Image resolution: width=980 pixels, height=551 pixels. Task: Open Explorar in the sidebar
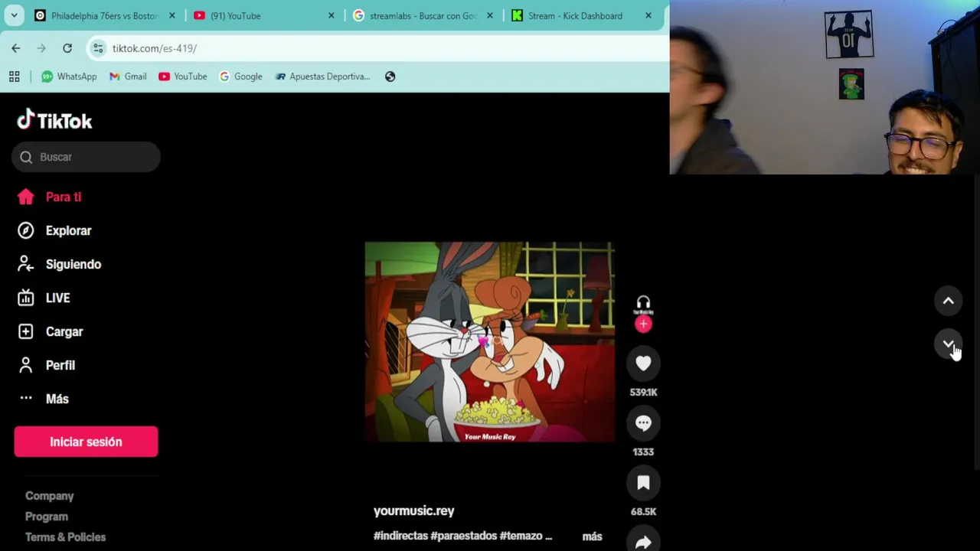54,230
